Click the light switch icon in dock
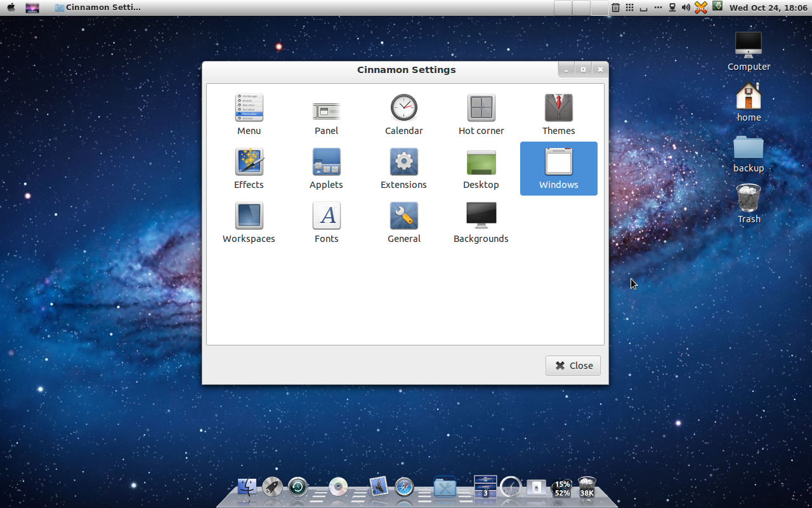 tap(537, 487)
